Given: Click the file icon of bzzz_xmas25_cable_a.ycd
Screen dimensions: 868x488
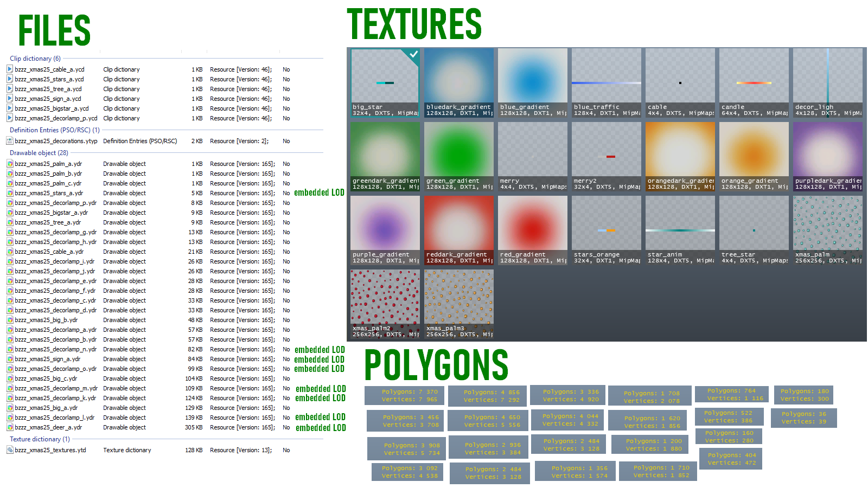Looking at the screenshot, I should point(10,69).
